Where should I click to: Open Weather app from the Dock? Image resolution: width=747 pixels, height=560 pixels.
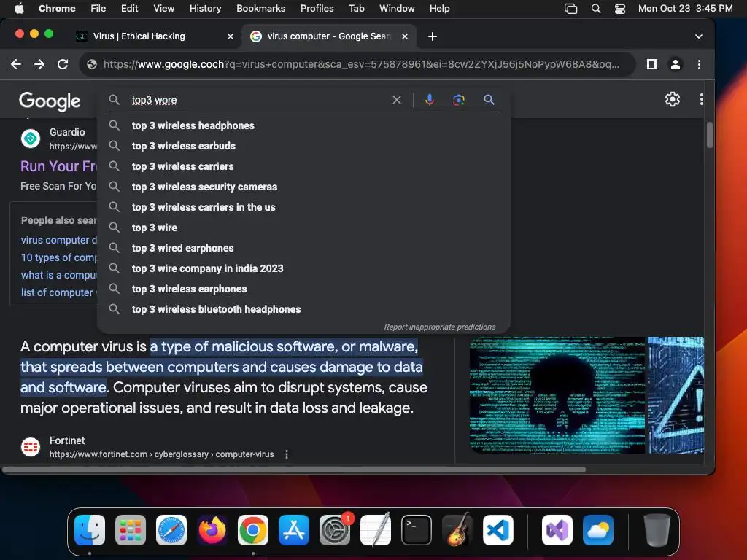point(598,530)
